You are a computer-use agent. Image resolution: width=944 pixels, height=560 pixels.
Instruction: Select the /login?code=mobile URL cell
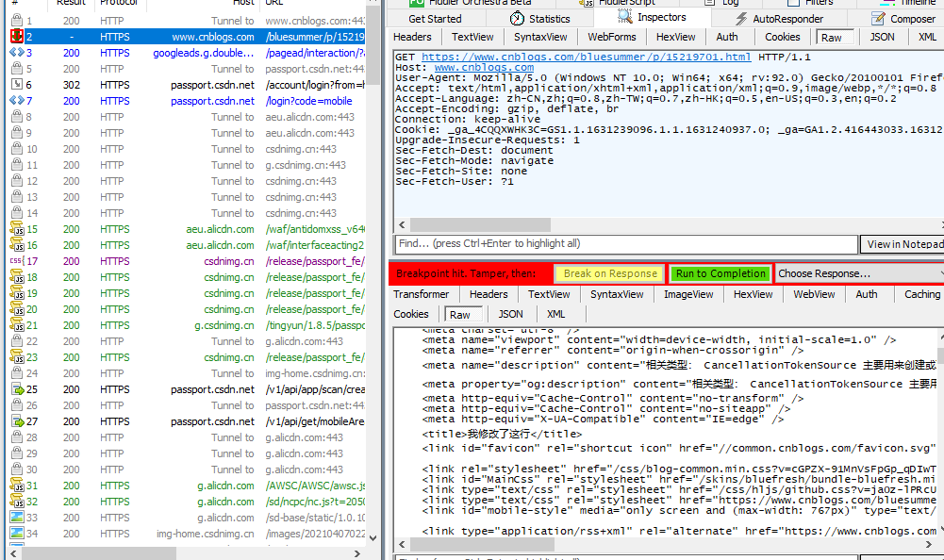click(308, 101)
